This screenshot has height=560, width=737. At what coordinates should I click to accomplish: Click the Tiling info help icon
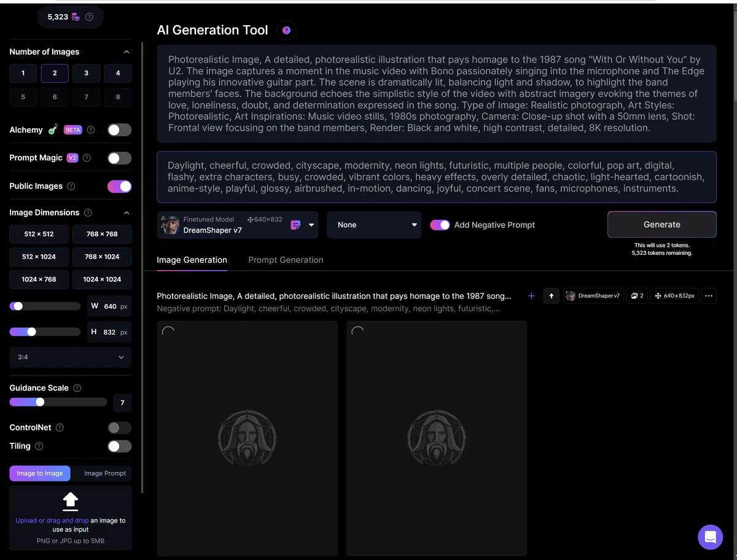39,446
